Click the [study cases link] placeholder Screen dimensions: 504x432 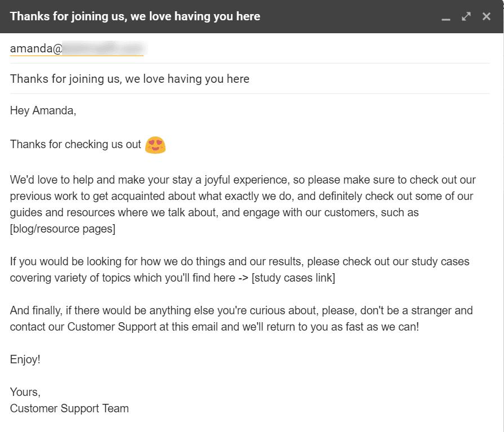(x=293, y=278)
